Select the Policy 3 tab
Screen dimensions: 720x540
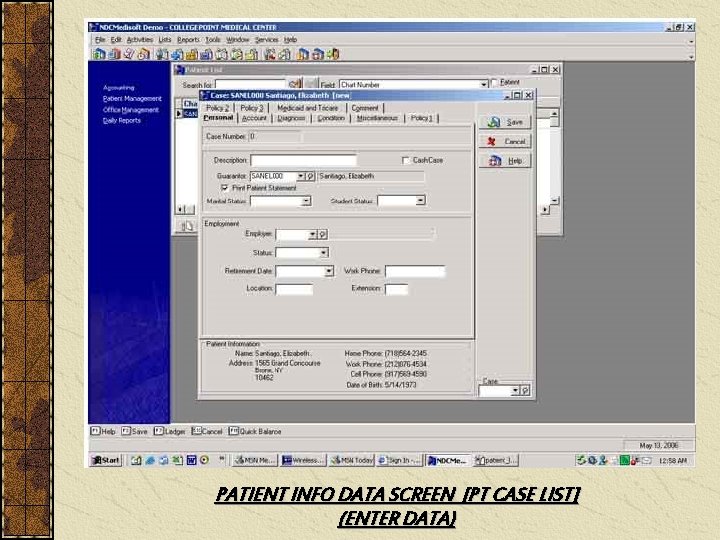(252, 108)
